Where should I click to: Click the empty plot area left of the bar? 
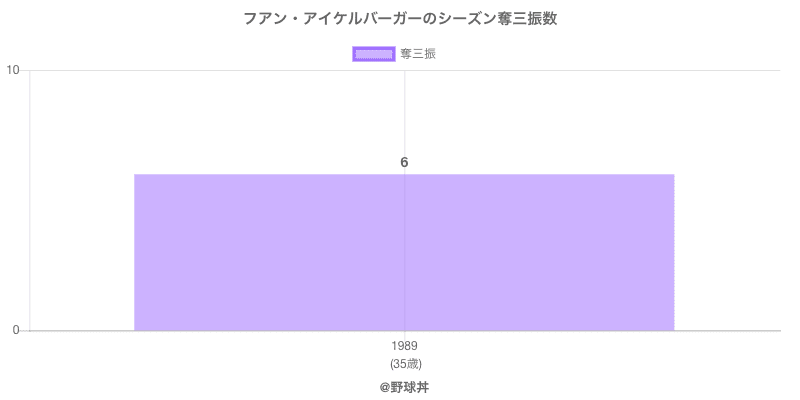click(x=80, y=200)
